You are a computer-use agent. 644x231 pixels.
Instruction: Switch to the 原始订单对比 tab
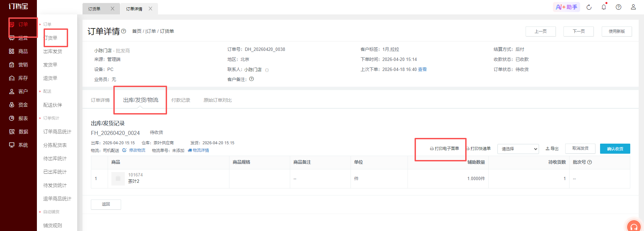(x=218, y=100)
